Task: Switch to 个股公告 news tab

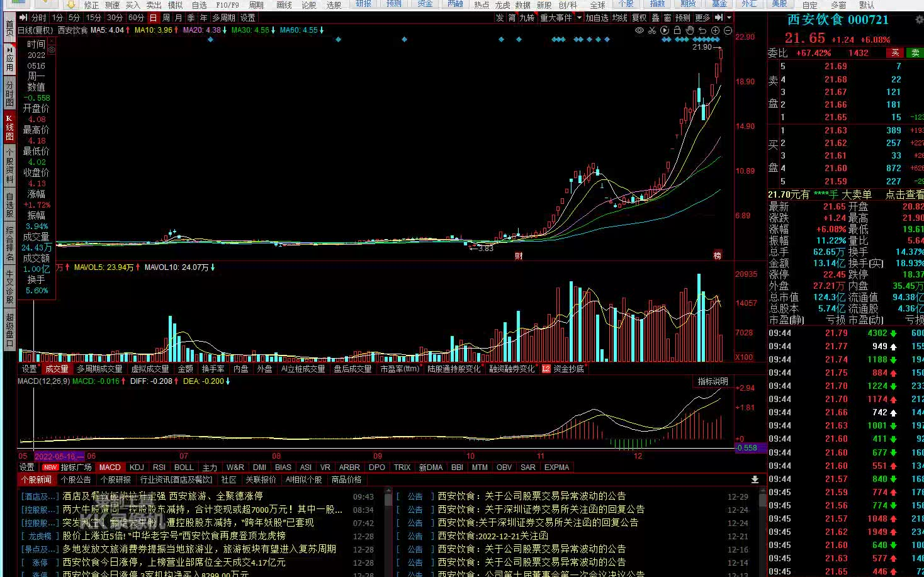Action: [76, 479]
